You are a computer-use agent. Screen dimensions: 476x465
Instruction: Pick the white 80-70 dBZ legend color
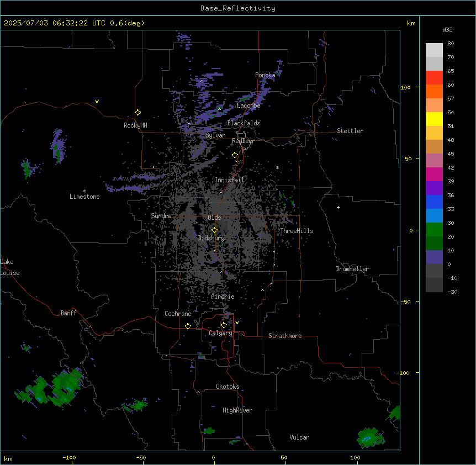tap(434, 50)
